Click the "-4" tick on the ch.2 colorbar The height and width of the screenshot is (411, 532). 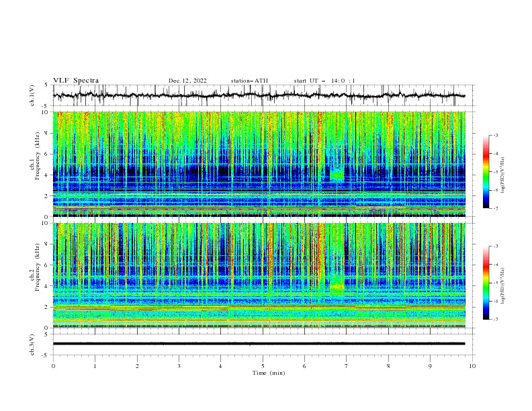496,265
